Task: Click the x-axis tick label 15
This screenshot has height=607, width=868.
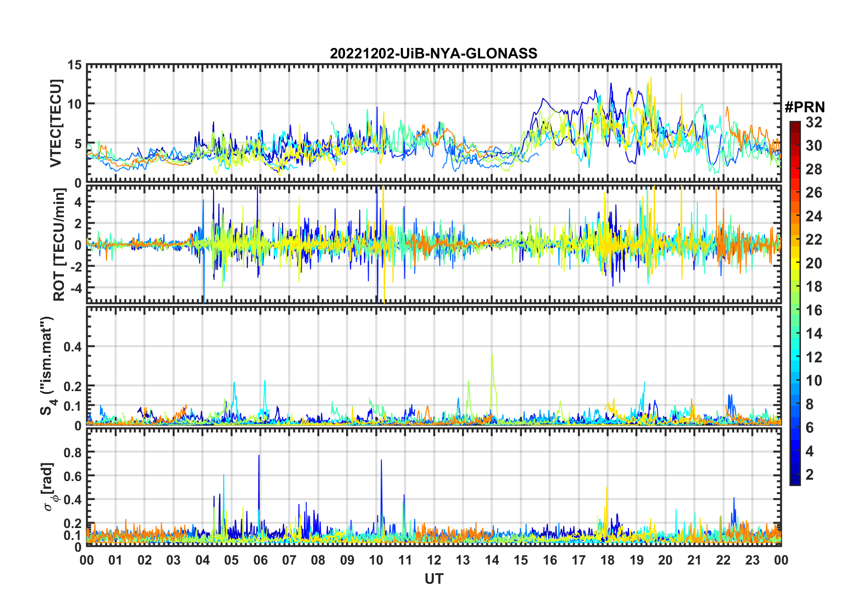Action: pyautogui.click(x=521, y=560)
